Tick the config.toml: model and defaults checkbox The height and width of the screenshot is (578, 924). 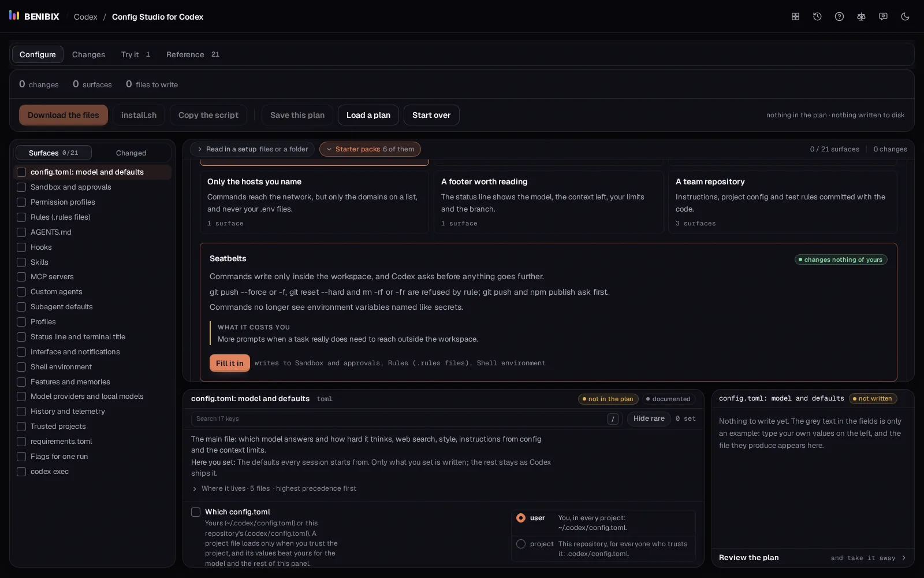tap(21, 172)
